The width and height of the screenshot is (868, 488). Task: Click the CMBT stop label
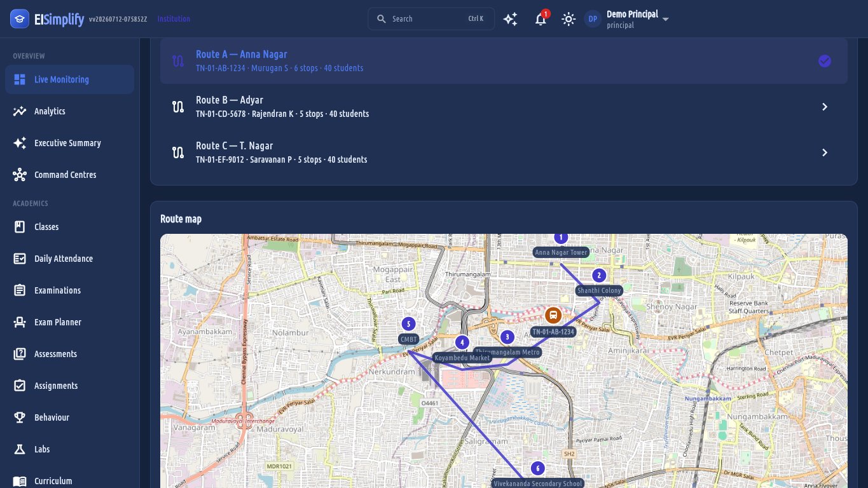tap(409, 339)
